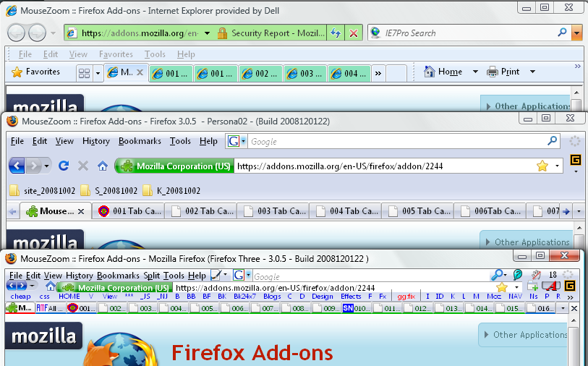Open Quick Tabs dropdown arrow in Internet Explorer

98,73
